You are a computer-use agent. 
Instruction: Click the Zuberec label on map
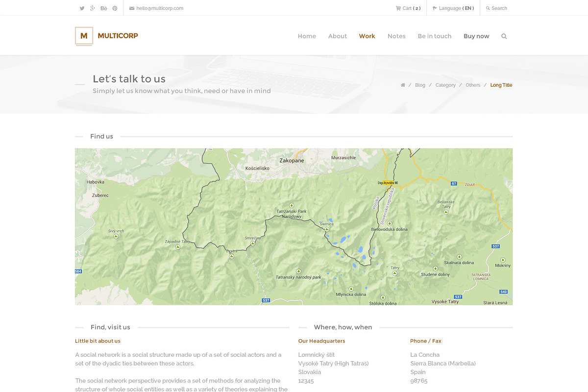pyautogui.click(x=100, y=195)
